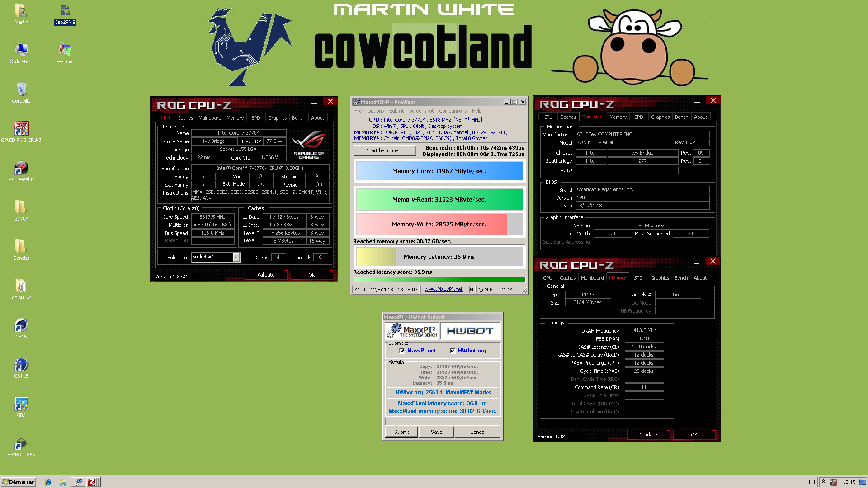The width and height of the screenshot is (868, 488).
Task: Open the Martin folder on desktop
Action: (x=21, y=14)
